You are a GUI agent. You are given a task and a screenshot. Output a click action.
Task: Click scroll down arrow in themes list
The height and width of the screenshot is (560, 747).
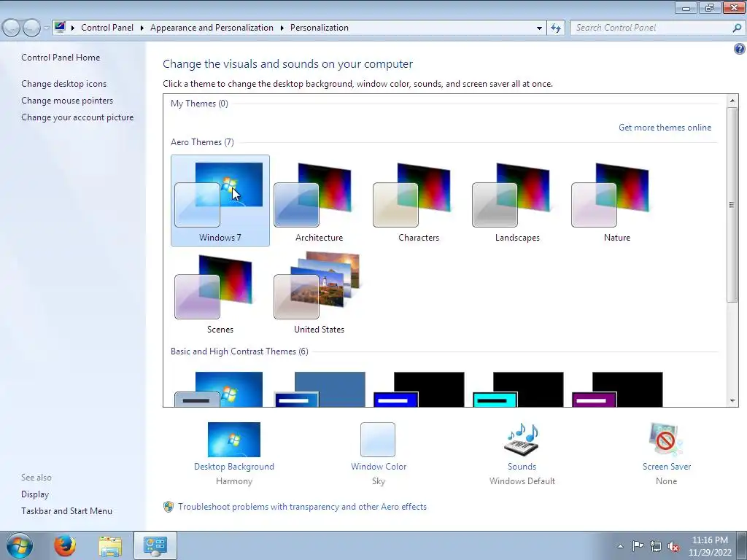732,401
